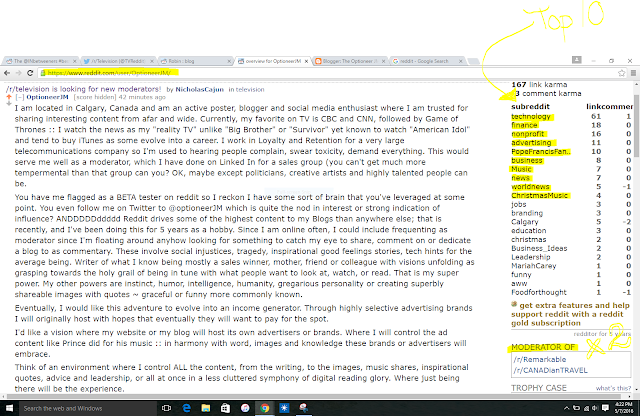
Task: Open the Chrome hamburger menu
Action: click(x=633, y=73)
